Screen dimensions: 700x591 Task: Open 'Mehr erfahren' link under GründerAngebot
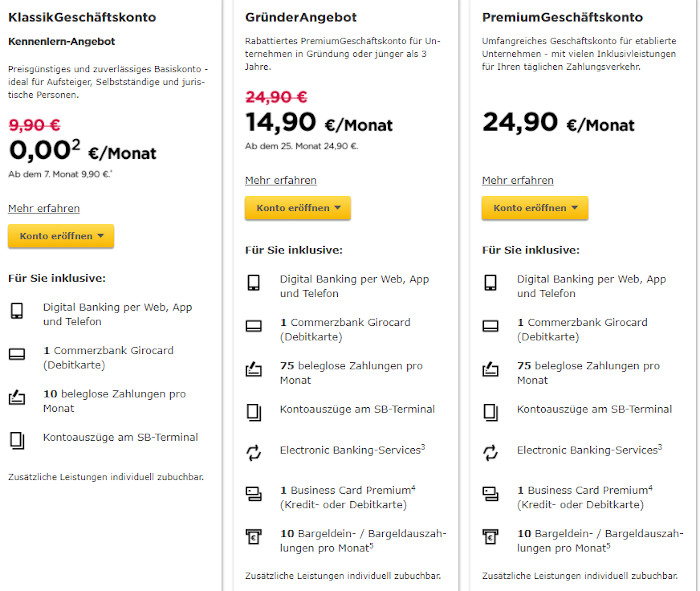pyautogui.click(x=281, y=180)
